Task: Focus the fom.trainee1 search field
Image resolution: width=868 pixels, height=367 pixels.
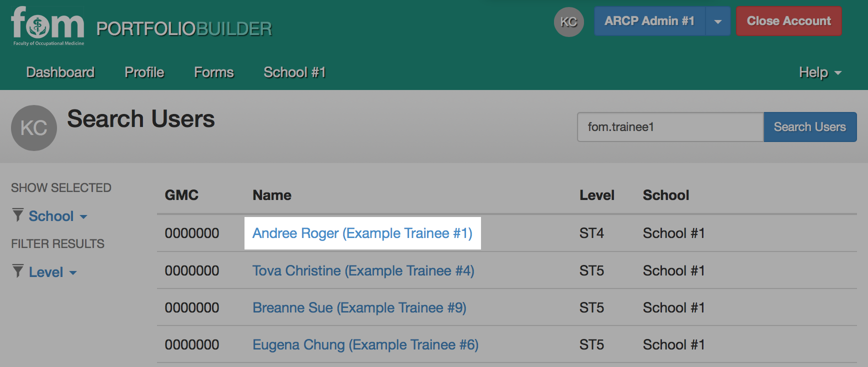Action: coord(670,127)
